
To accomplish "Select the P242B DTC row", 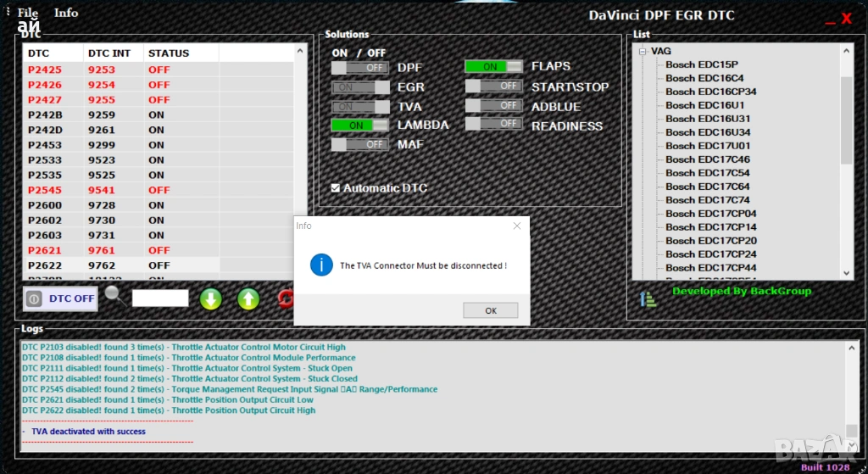I will (159, 114).
